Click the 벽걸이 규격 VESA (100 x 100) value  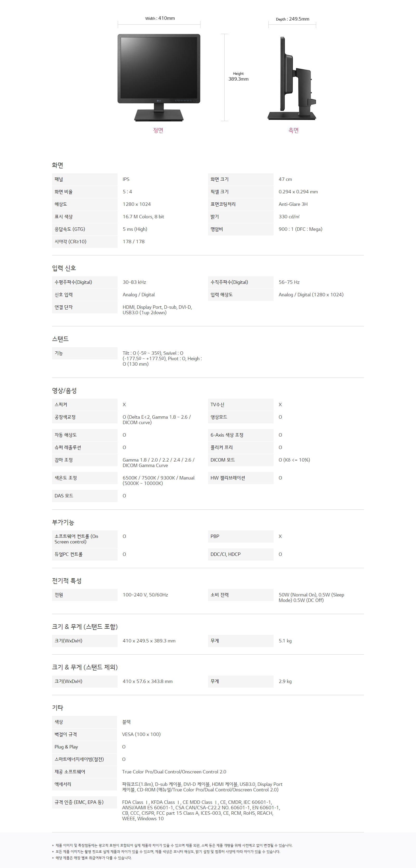[x=141, y=734]
